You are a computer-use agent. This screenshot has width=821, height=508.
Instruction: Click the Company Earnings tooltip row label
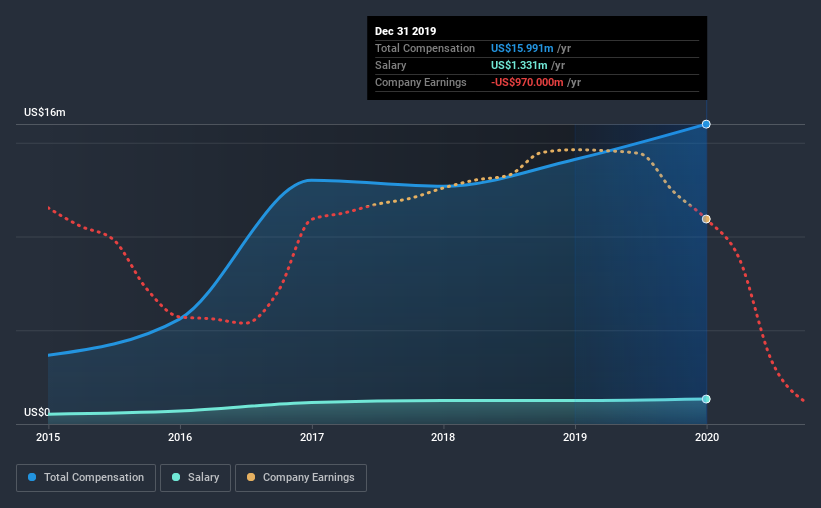click(x=420, y=82)
